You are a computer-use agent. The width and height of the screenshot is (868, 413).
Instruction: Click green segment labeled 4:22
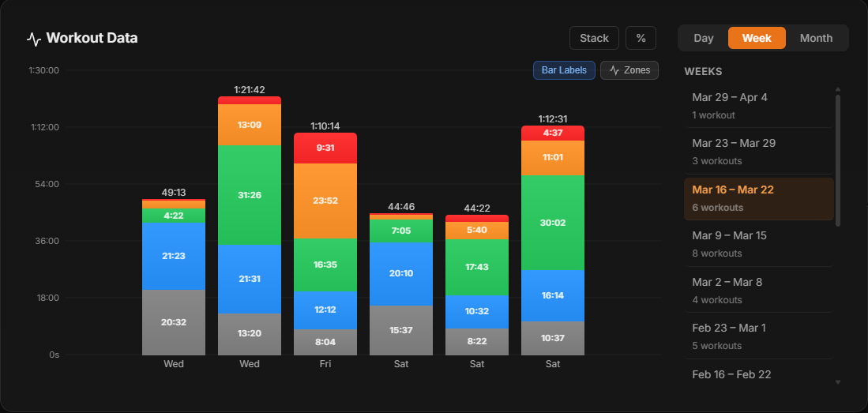(174, 216)
